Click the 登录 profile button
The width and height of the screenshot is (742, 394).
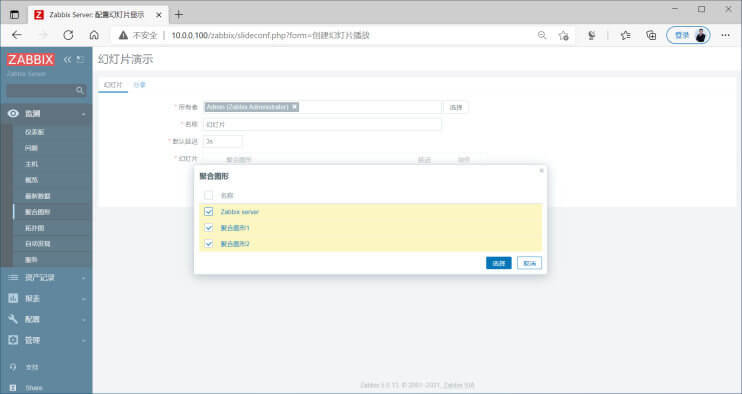coord(688,35)
